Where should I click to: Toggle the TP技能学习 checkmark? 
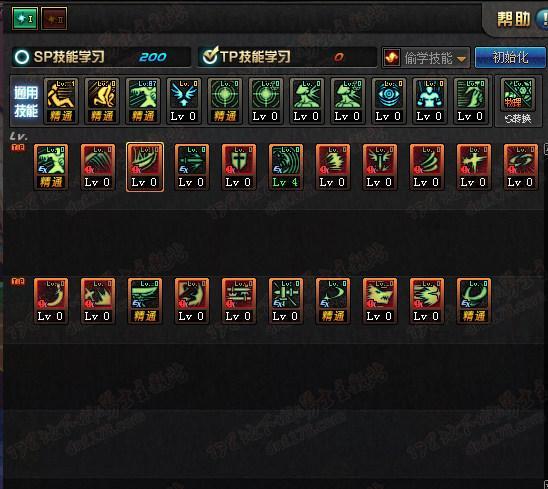210,56
